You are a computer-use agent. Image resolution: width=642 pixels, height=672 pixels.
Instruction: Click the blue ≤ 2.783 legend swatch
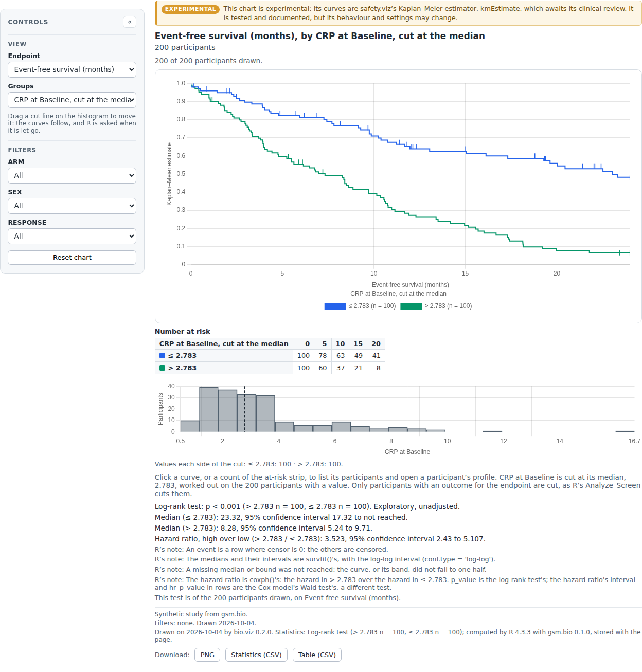tap(335, 306)
